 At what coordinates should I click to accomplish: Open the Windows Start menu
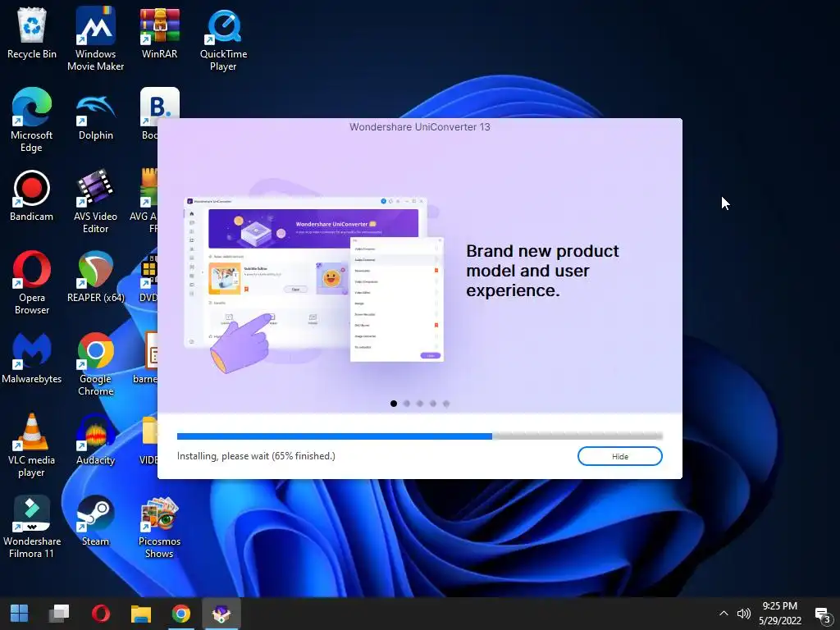(20, 614)
